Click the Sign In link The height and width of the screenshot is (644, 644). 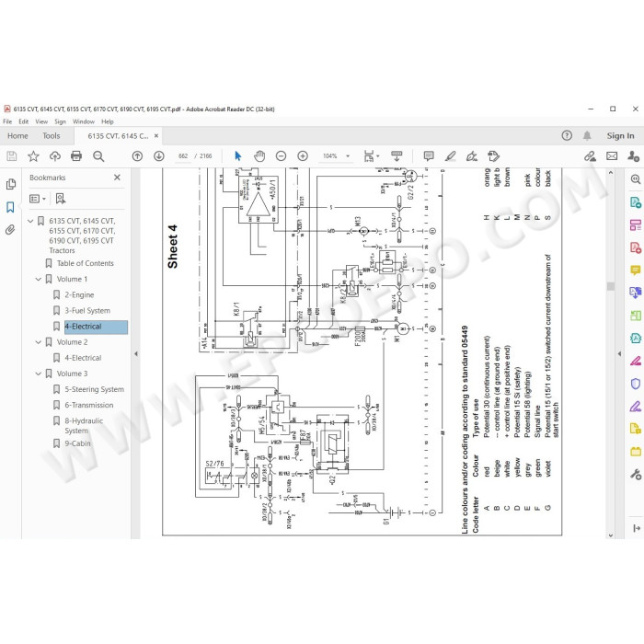pyautogui.click(x=620, y=136)
